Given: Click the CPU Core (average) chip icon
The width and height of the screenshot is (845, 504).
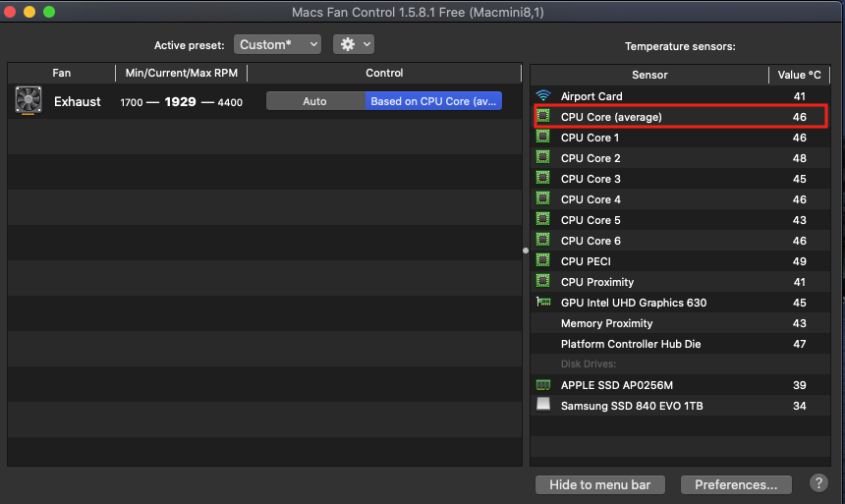Looking at the screenshot, I should click(x=543, y=117).
